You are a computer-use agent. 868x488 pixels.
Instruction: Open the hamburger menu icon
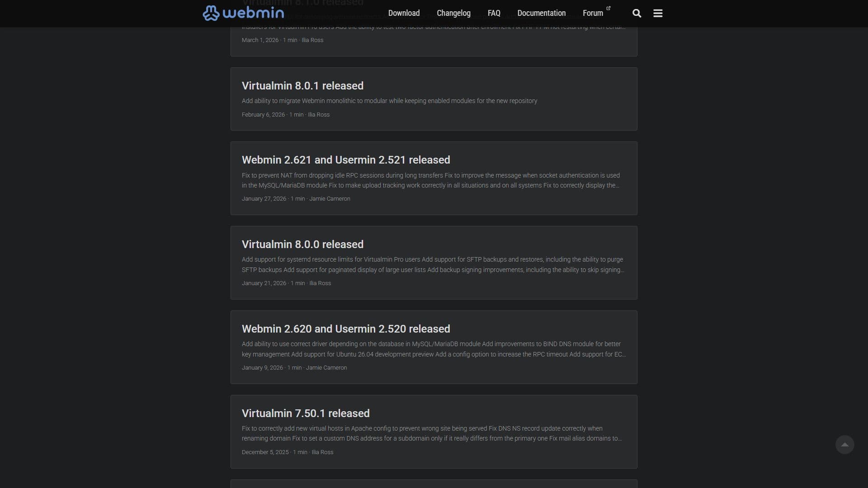click(658, 13)
